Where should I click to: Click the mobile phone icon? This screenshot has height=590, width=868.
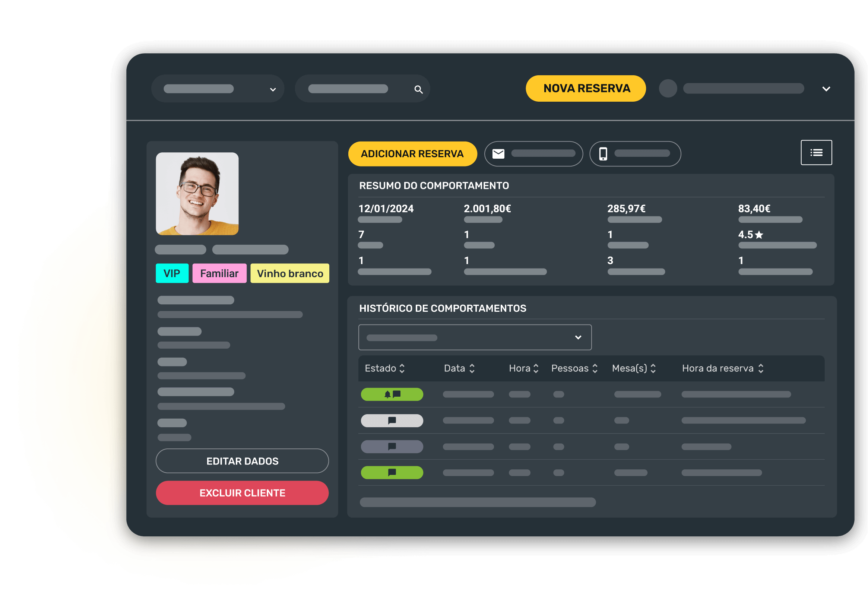(x=603, y=154)
